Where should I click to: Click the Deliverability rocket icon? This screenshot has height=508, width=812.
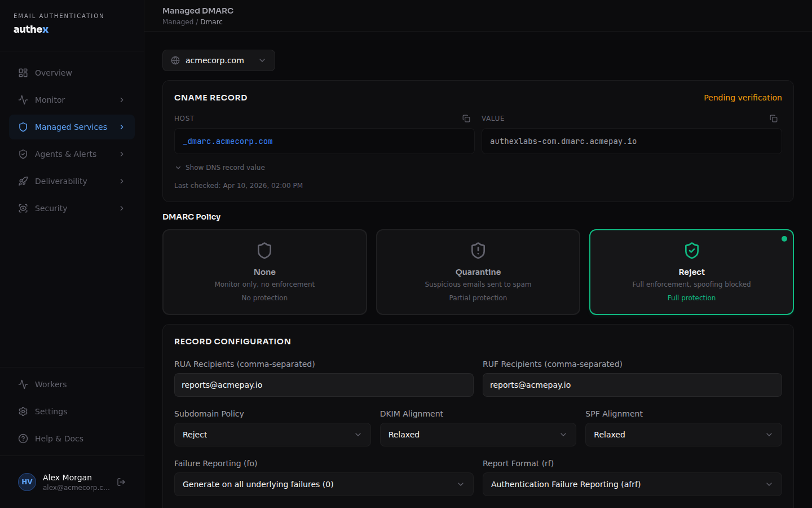(x=23, y=181)
